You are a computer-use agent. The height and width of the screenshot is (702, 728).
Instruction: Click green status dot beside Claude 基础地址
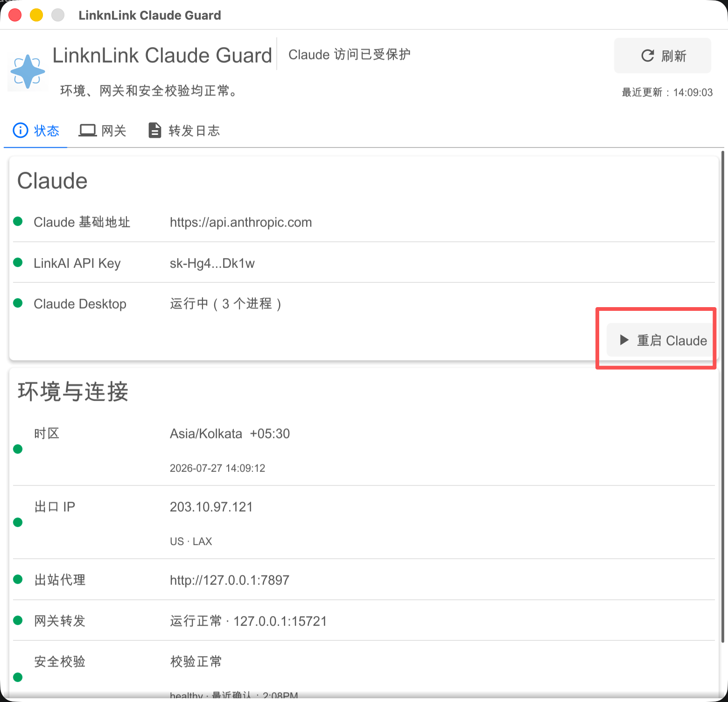18,221
